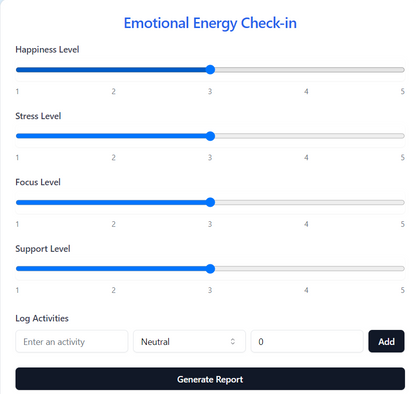Set Stress Level to 4 on track
416x394 pixels.
(305, 136)
